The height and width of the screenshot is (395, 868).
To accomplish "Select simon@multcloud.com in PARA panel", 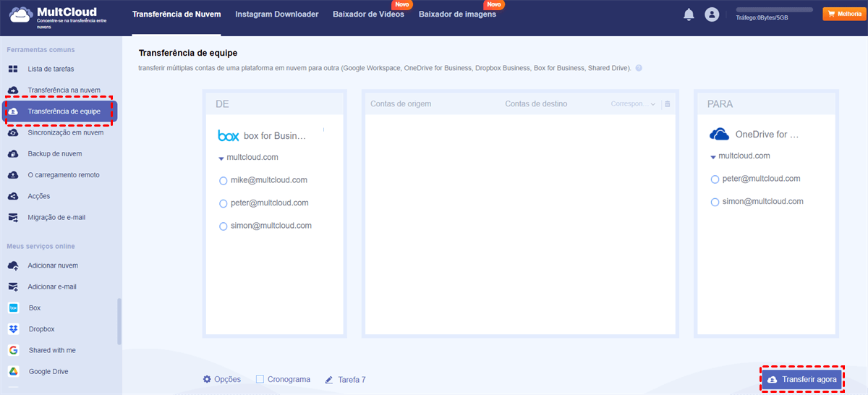I will 715,202.
